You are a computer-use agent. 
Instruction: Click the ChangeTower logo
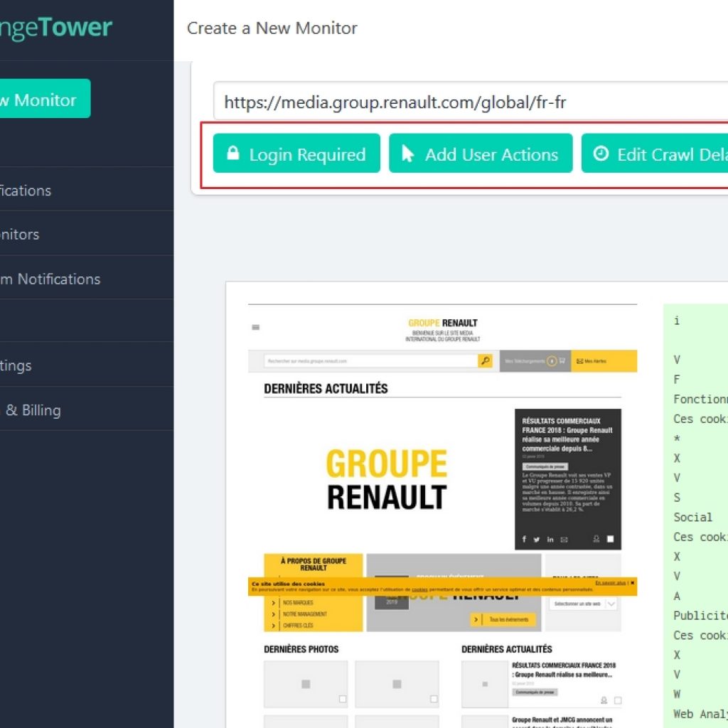pyautogui.click(x=55, y=28)
